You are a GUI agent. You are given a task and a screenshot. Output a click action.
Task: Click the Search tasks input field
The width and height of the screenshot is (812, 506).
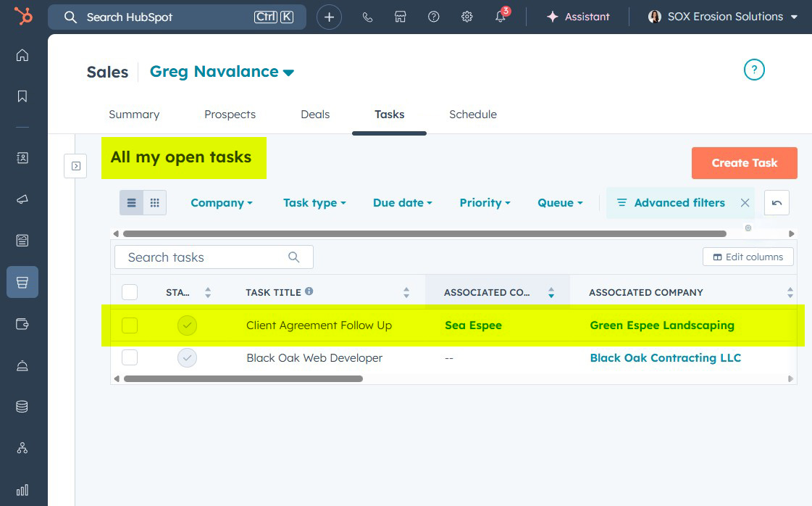click(206, 257)
